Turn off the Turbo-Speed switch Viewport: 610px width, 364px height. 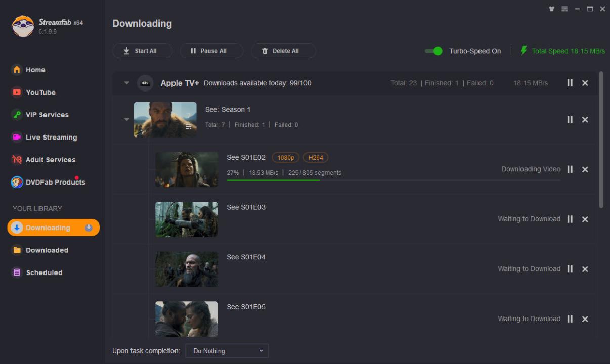click(x=433, y=51)
